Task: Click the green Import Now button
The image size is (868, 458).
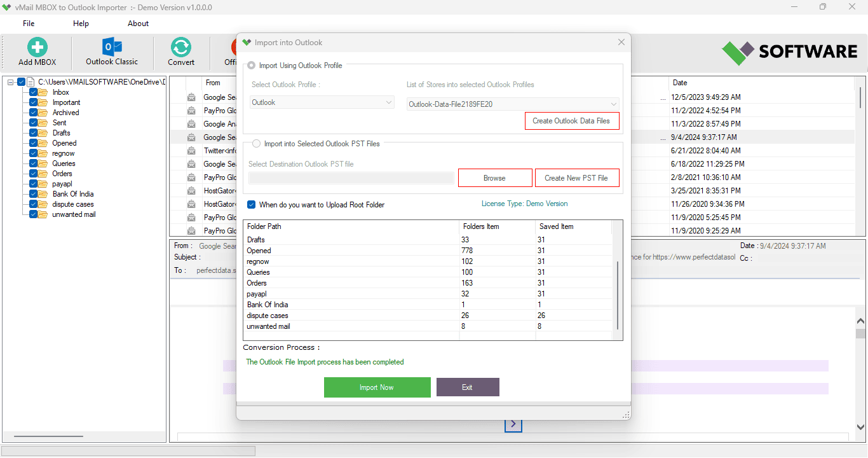Action: click(377, 387)
